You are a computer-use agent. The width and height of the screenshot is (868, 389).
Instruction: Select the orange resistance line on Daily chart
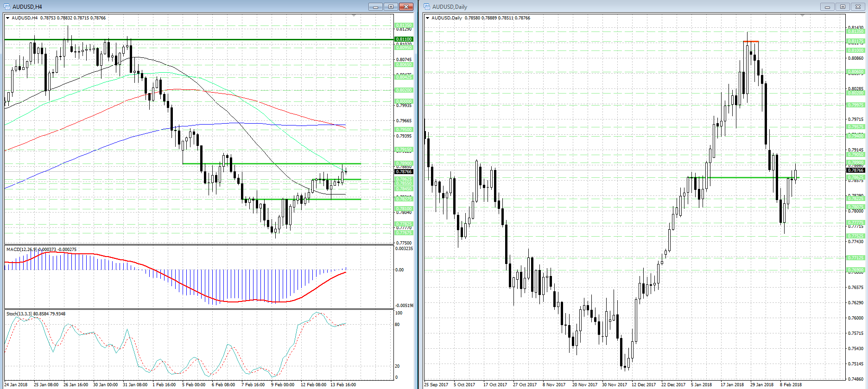(x=751, y=42)
